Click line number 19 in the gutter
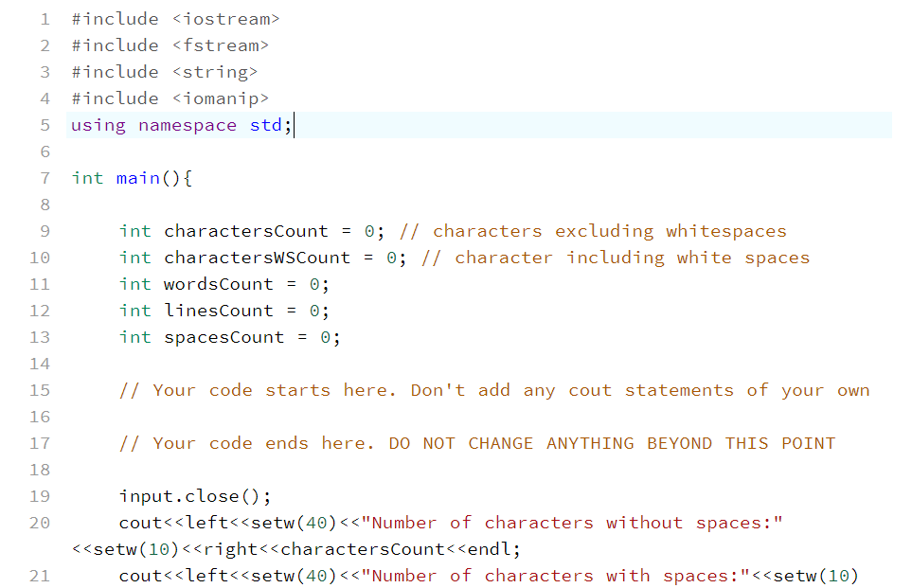The image size is (912, 588). 40,495
